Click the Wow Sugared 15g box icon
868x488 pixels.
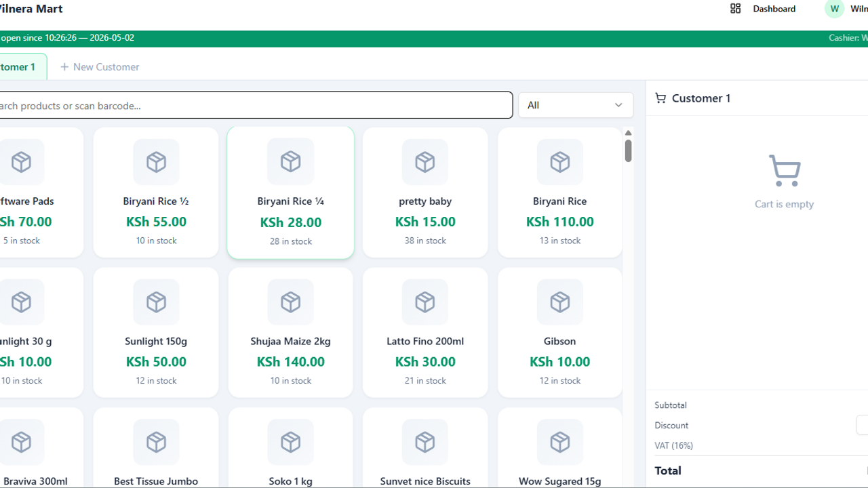[560, 442]
